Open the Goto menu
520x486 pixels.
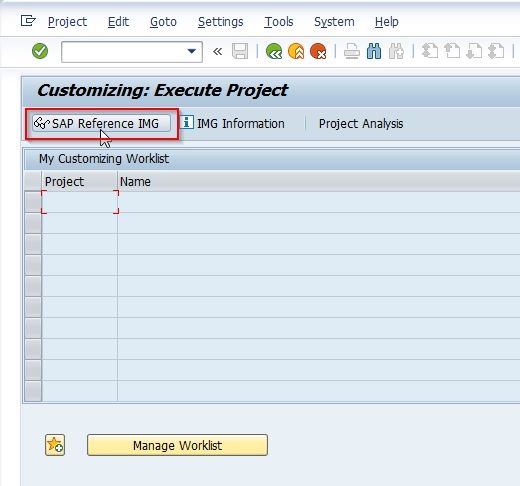coord(163,22)
